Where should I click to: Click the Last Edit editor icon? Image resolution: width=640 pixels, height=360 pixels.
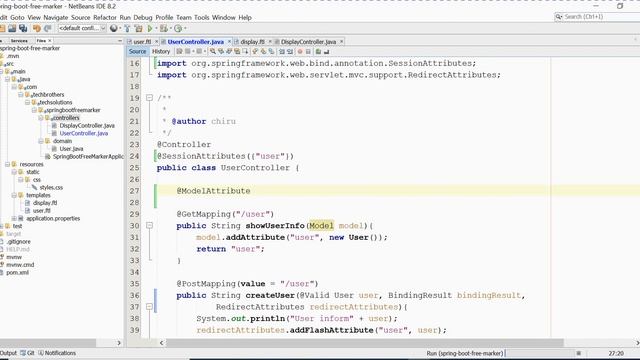click(179, 51)
